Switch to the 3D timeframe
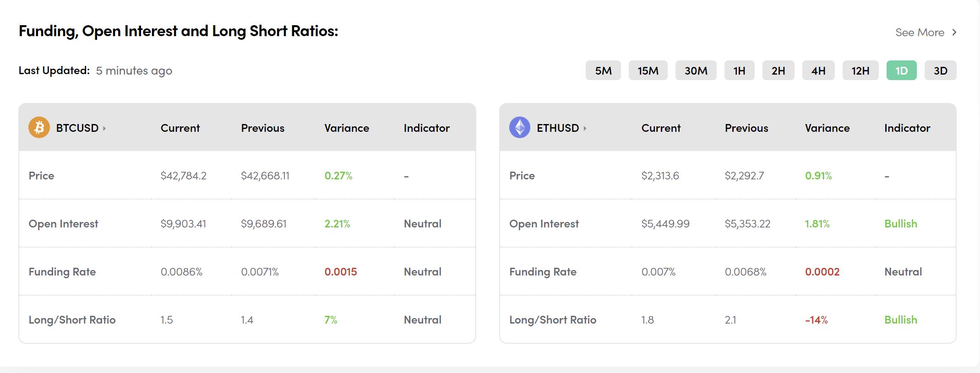This screenshot has width=980, height=373. [940, 70]
